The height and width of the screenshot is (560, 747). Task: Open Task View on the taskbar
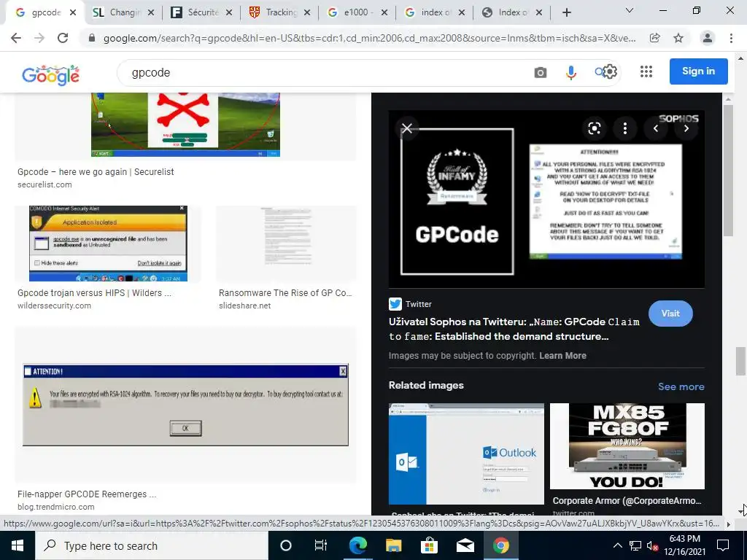[321, 545]
